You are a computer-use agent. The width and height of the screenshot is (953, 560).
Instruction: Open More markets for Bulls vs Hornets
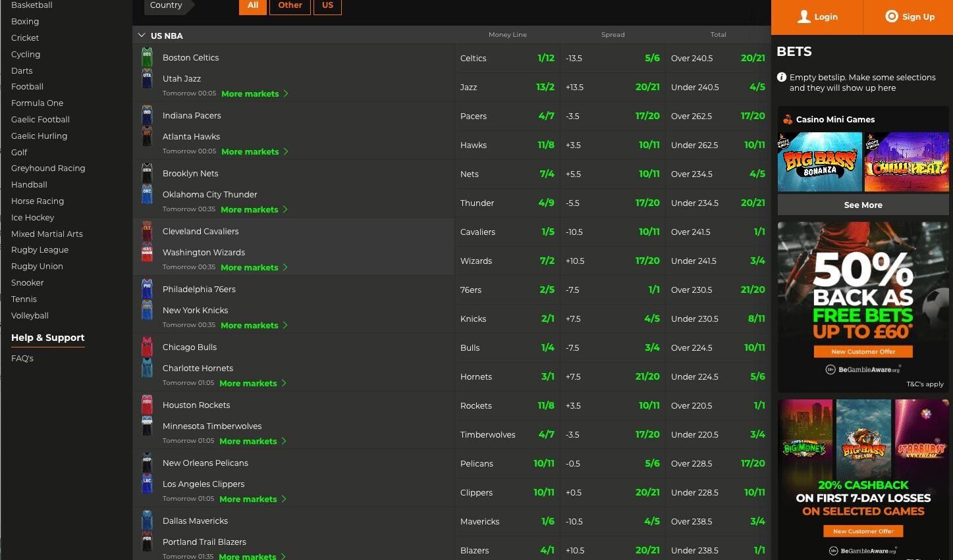[252, 383]
